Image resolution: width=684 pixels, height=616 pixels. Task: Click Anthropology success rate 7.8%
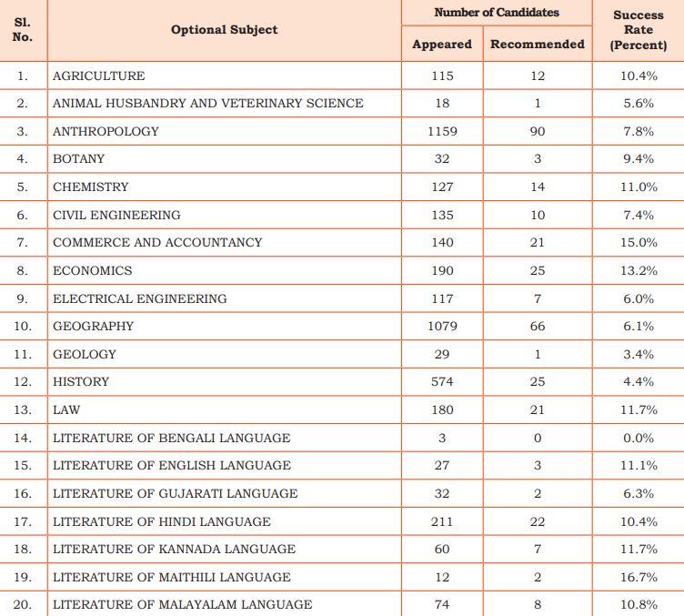point(639,131)
